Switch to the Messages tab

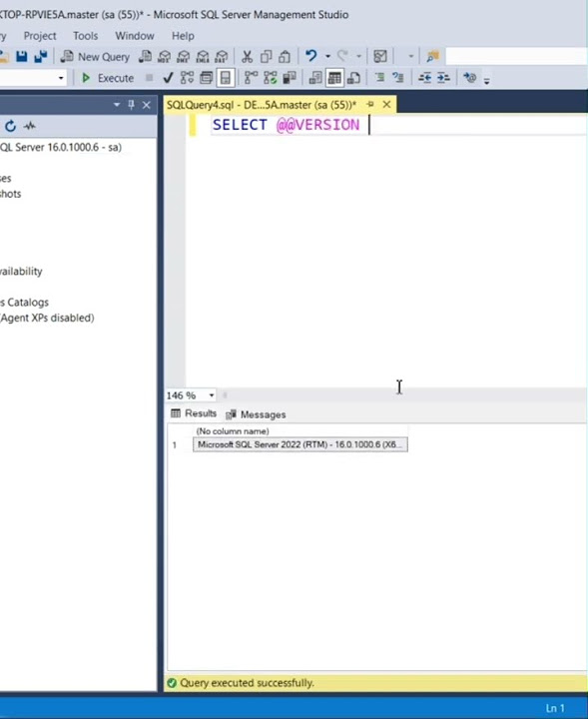pyautogui.click(x=257, y=414)
